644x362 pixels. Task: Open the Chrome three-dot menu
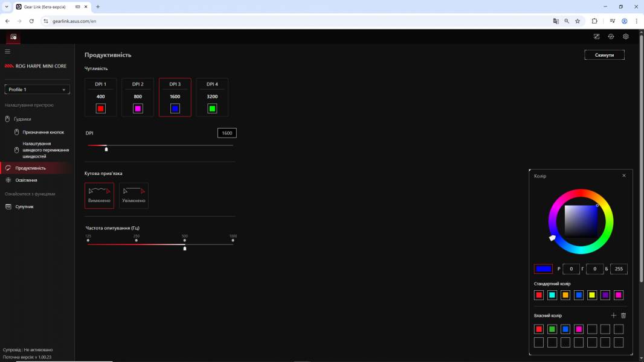click(x=636, y=21)
